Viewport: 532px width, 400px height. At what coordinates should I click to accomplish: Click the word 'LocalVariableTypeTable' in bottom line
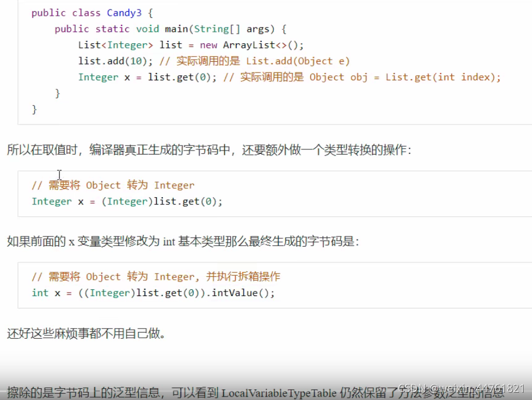[x=279, y=393]
